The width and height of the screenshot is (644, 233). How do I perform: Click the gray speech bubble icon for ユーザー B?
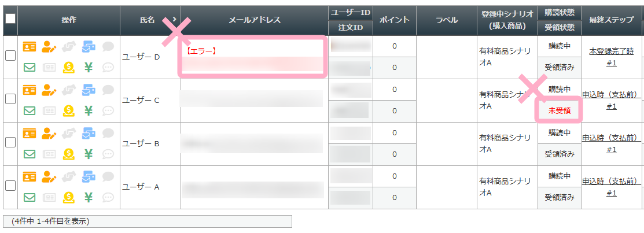[x=108, y=134]
